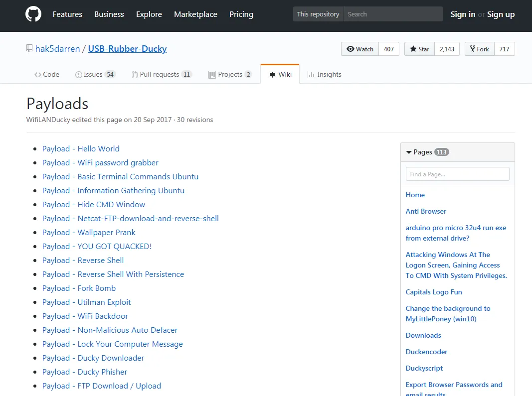Open Payload - Ducky Phisher
Viewport: 532px width, 396px height.
click(85, 372)
